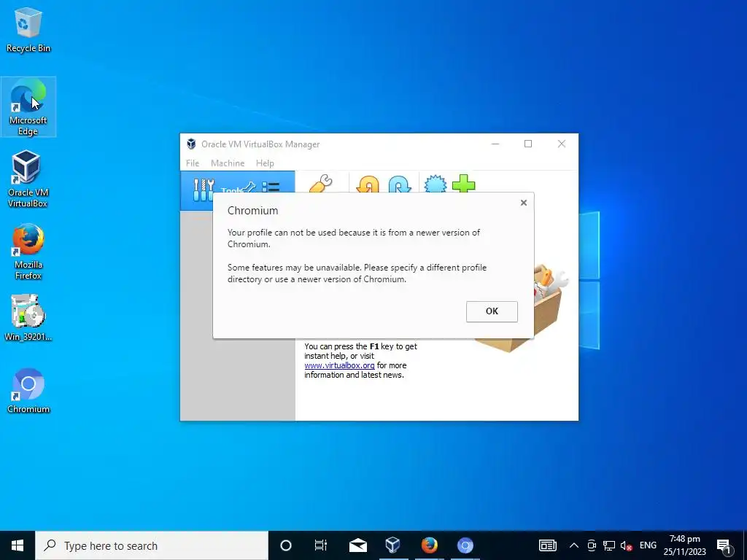Open the Windows Start menu

(x=18, y=545)
